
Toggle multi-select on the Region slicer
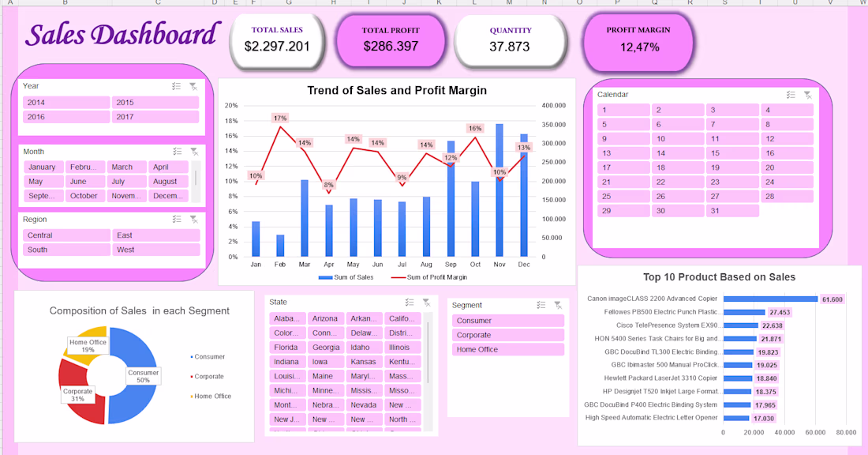(177, 220)
